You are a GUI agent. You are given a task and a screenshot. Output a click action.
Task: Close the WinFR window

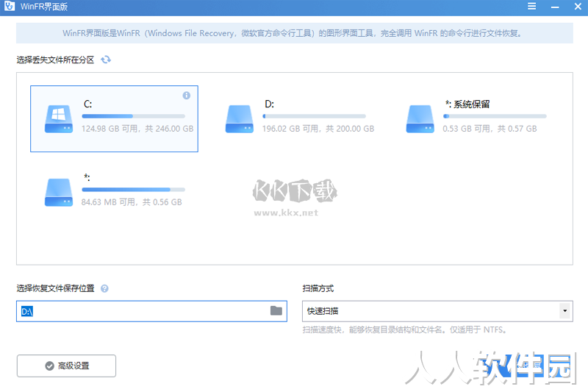[x=578, y=7]
